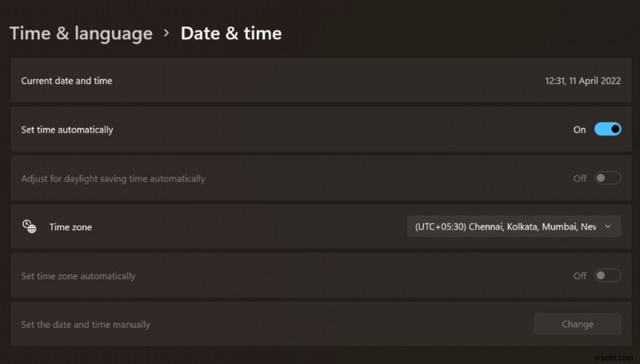Click the Set time zone automatically label
640x364 pixels.
click(78, 276)
